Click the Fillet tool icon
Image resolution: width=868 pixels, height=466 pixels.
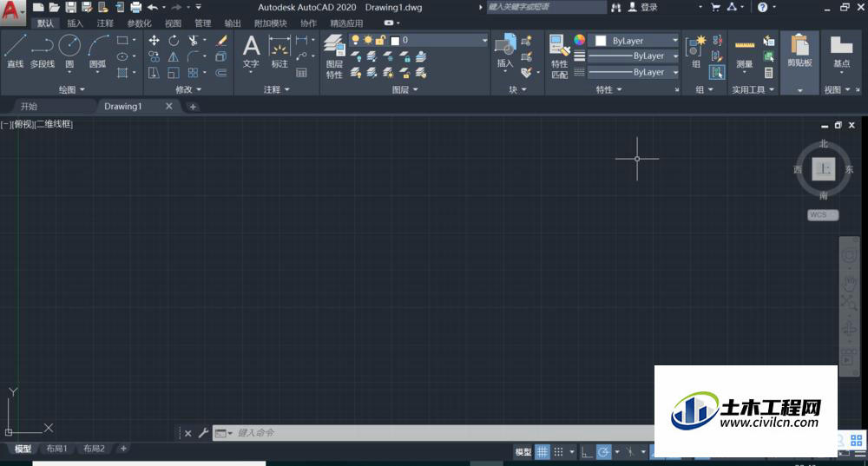click(193, 56)
